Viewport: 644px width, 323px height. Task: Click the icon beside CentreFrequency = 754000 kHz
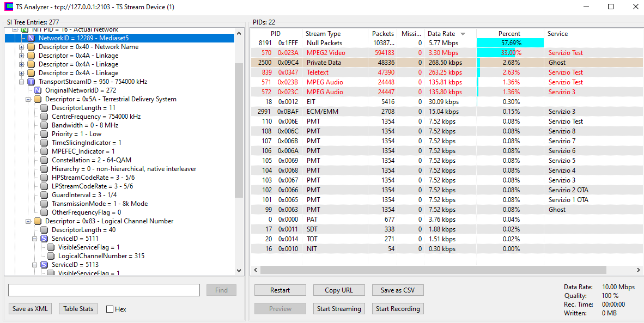[44, 117]
